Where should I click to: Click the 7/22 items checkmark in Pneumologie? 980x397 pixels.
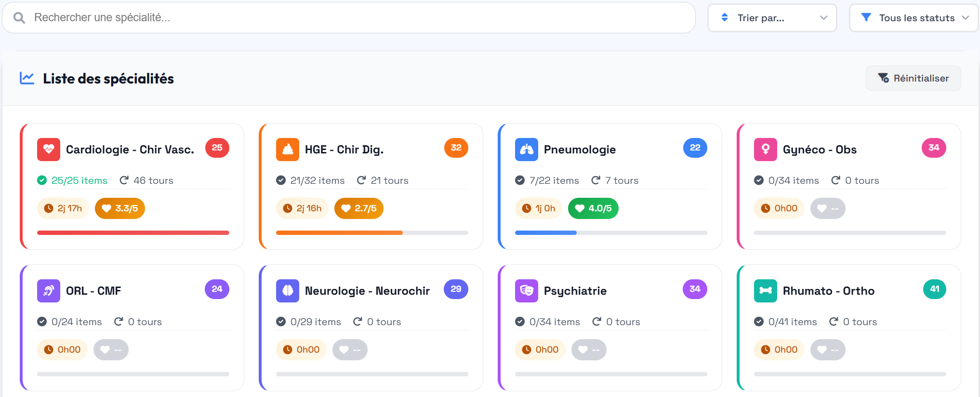point(520,180)
